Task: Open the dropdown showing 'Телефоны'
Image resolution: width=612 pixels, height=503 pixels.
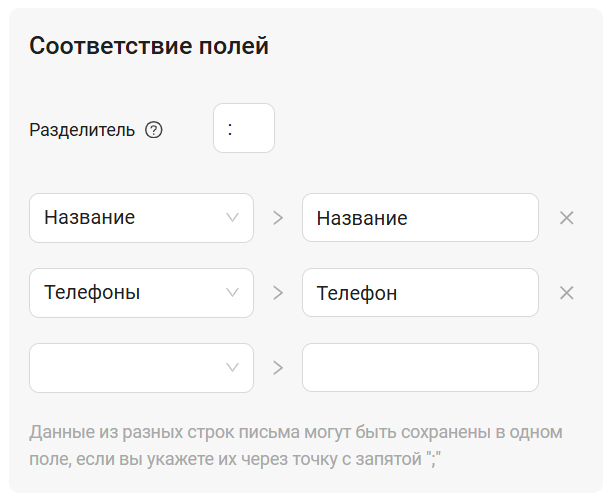Action: (x=130, y=293)
